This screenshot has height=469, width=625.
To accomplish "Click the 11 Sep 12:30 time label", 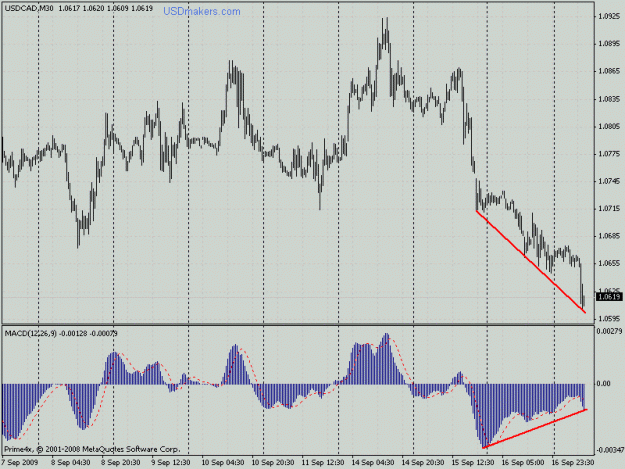I will [322, 462].
